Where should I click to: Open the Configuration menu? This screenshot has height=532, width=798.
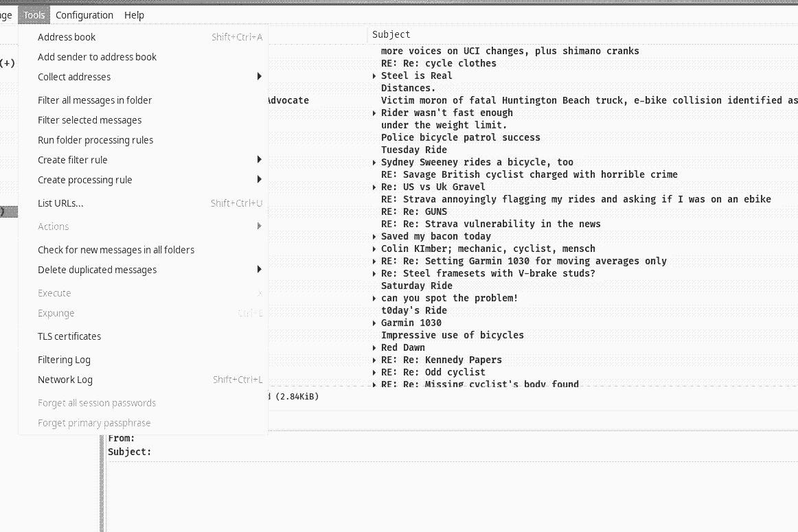(x=84, y=15)
